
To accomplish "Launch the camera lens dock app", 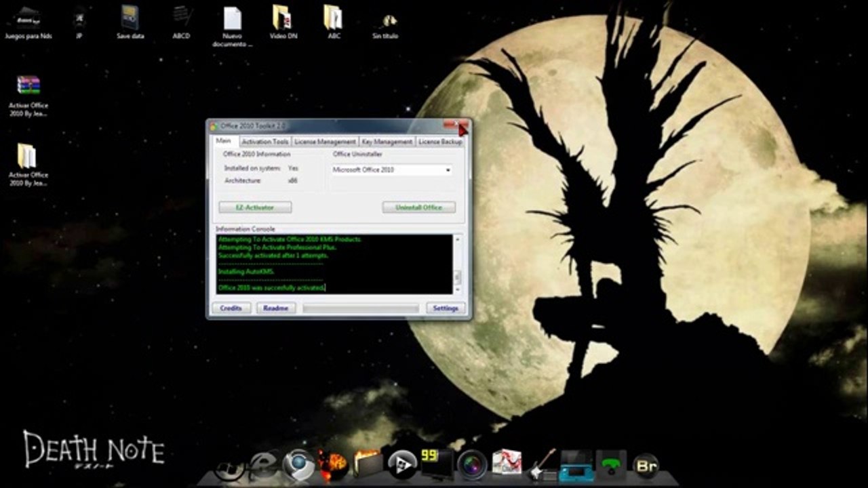I will coord(471,464).
